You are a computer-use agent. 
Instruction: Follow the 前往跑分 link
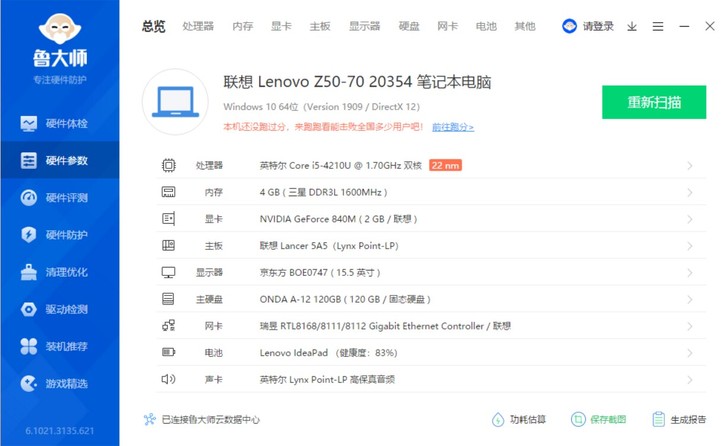452,127
